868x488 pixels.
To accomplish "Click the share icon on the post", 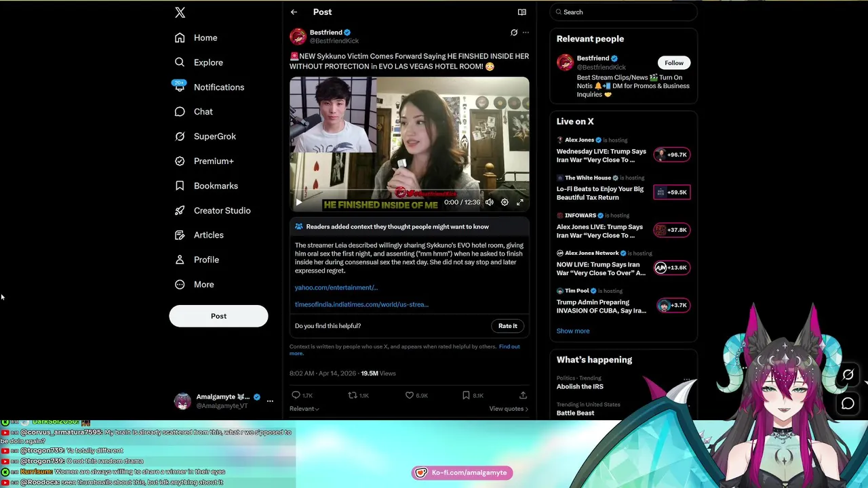I will [x=523, y=395].
